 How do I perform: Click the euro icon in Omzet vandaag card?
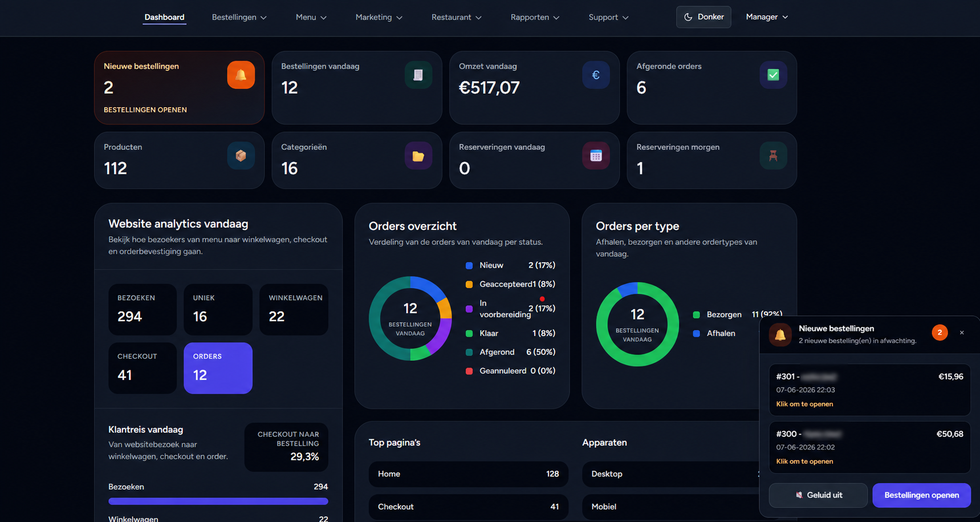596,75
